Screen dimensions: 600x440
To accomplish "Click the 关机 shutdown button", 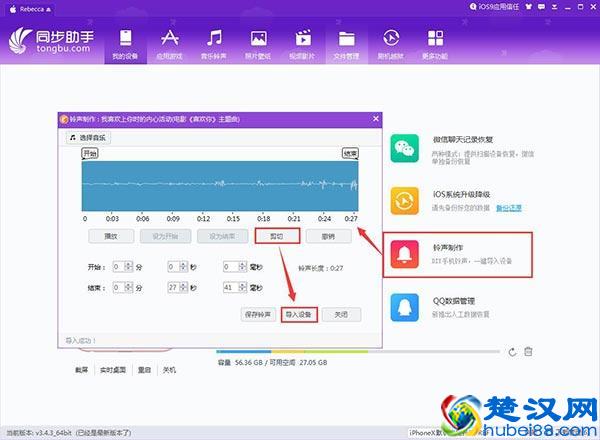I will tap(169, 370).
